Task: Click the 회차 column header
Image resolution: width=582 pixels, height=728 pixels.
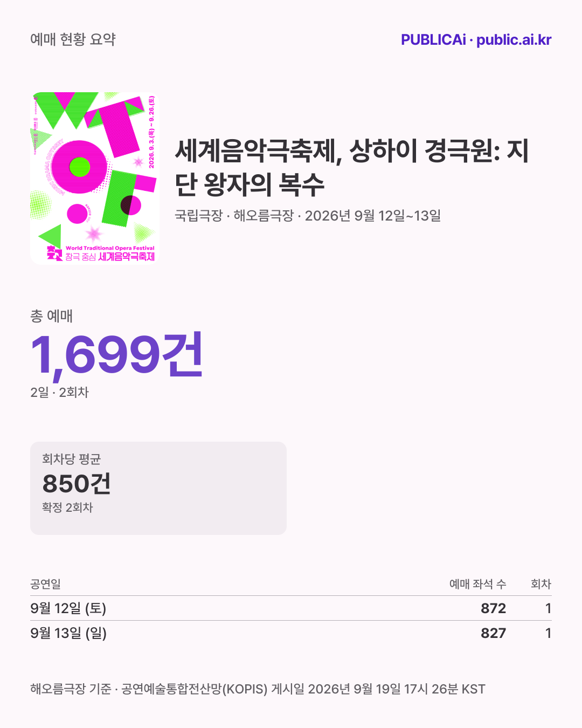Action: pyautogui.click(x=541, y=584)
